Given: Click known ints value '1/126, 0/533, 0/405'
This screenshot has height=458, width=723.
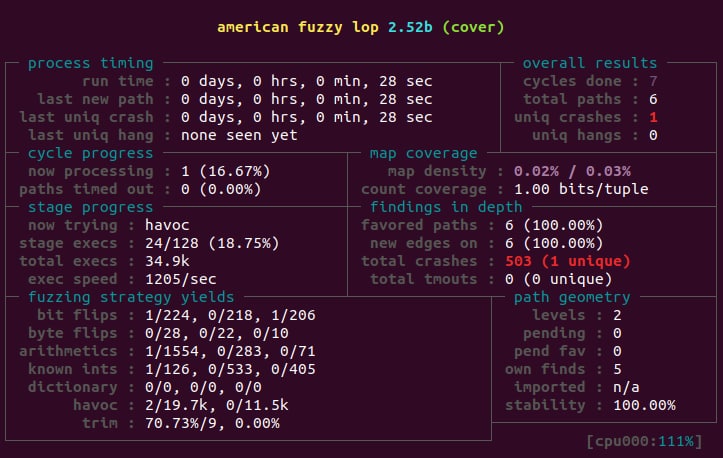Looking at the screenshot, I should click(x=230, y=369).
